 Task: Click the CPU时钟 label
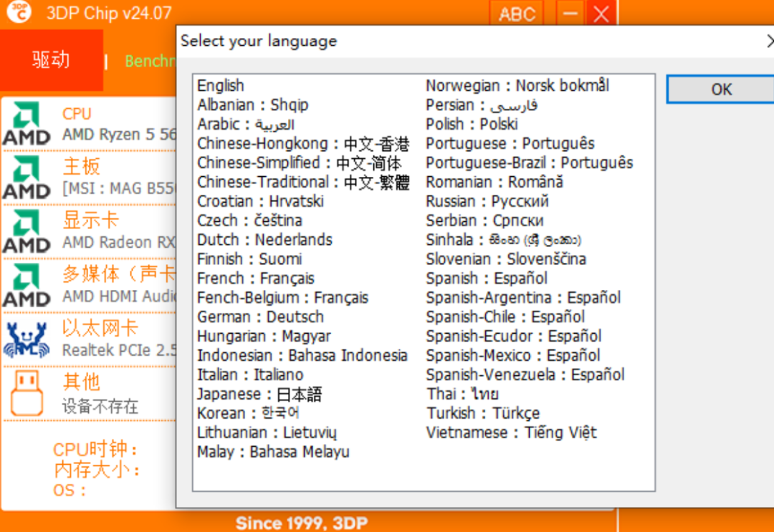(x=95, y=449)
